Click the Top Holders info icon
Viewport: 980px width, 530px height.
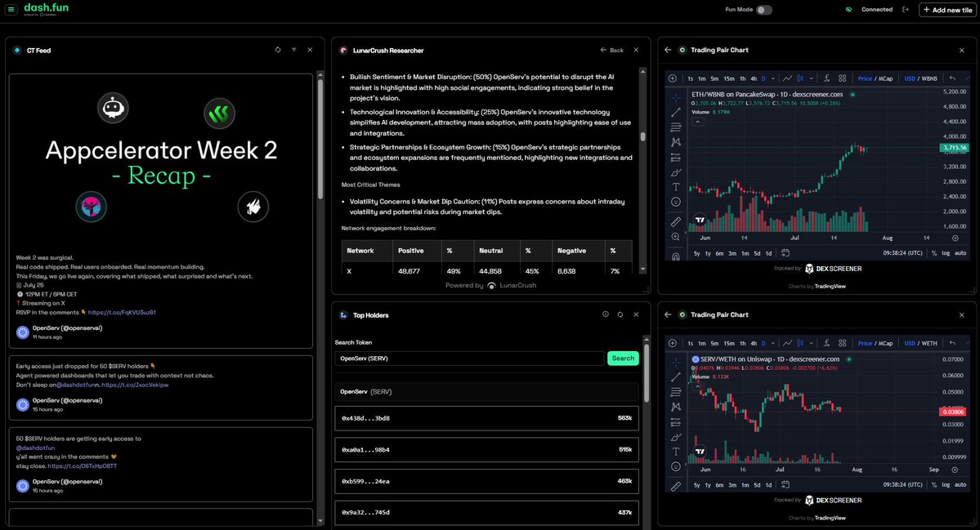point(605,314)
